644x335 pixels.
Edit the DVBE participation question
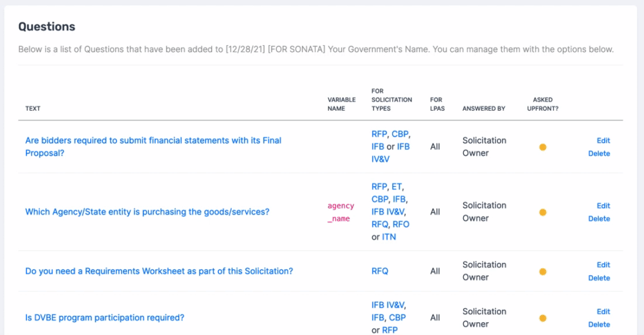[603, 312]
